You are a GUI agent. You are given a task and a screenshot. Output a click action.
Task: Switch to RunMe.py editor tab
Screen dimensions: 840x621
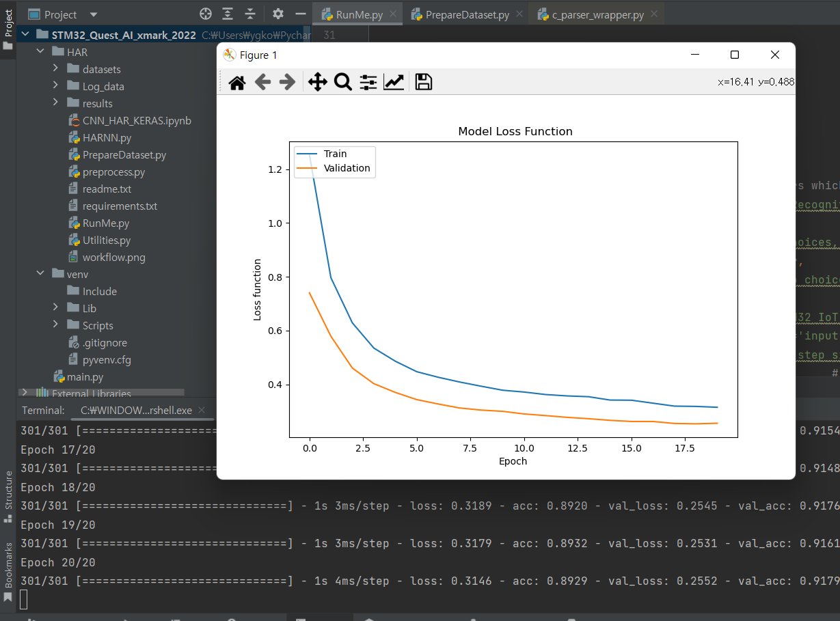point(358,14)
